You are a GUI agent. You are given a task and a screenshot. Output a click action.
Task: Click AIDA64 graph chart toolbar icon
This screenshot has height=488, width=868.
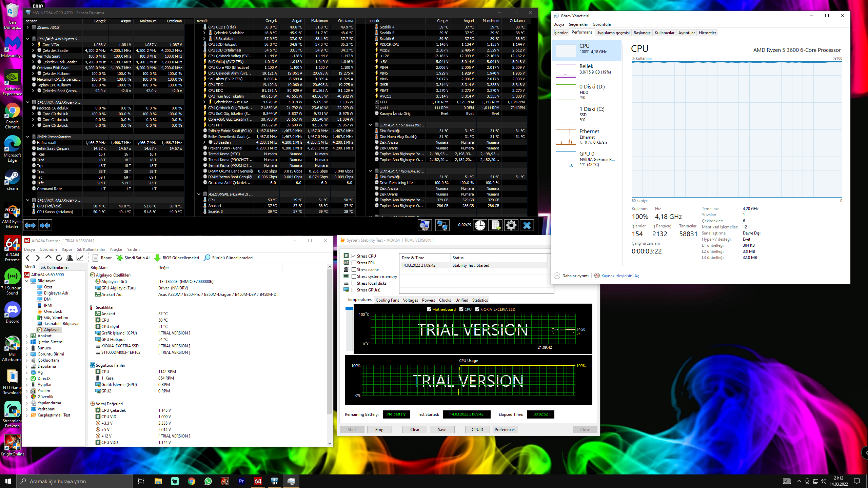tap(80, 258)
